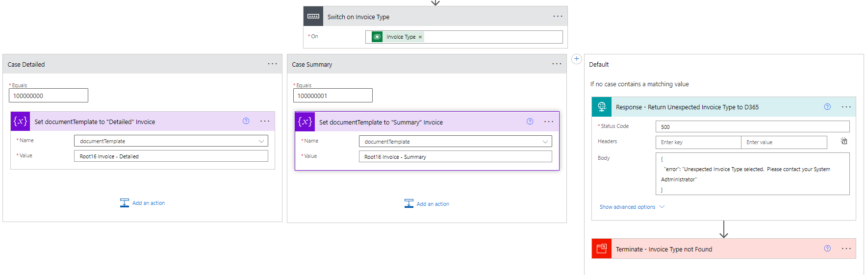Click Add an action in Case Detailed

(x=143, y=203)
